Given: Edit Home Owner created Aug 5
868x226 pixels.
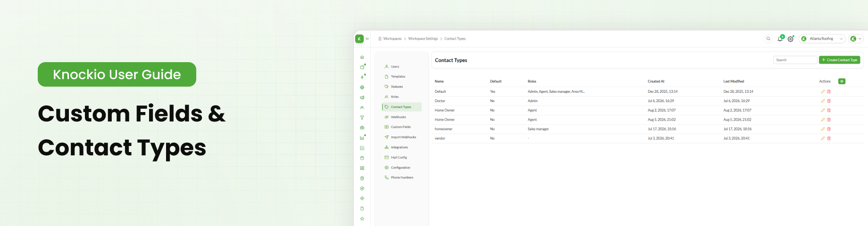Looking at the screenshot, I should [823, 120].
